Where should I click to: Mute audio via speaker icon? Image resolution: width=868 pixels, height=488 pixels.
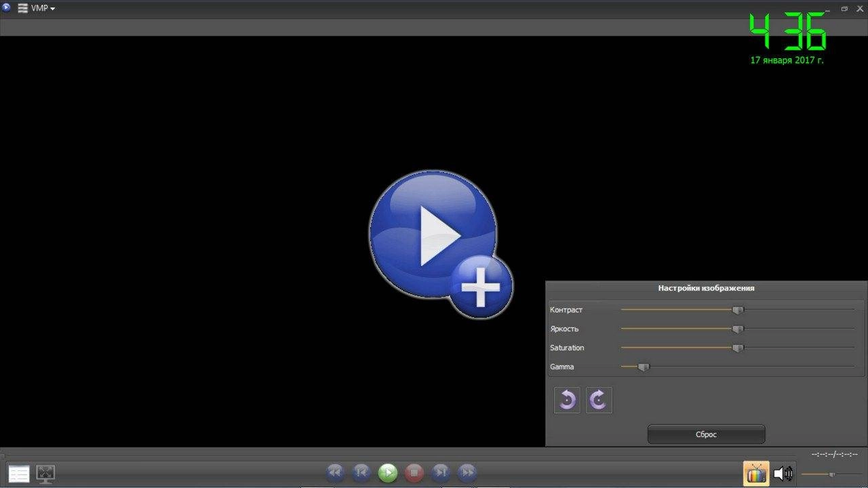(783, 474)
